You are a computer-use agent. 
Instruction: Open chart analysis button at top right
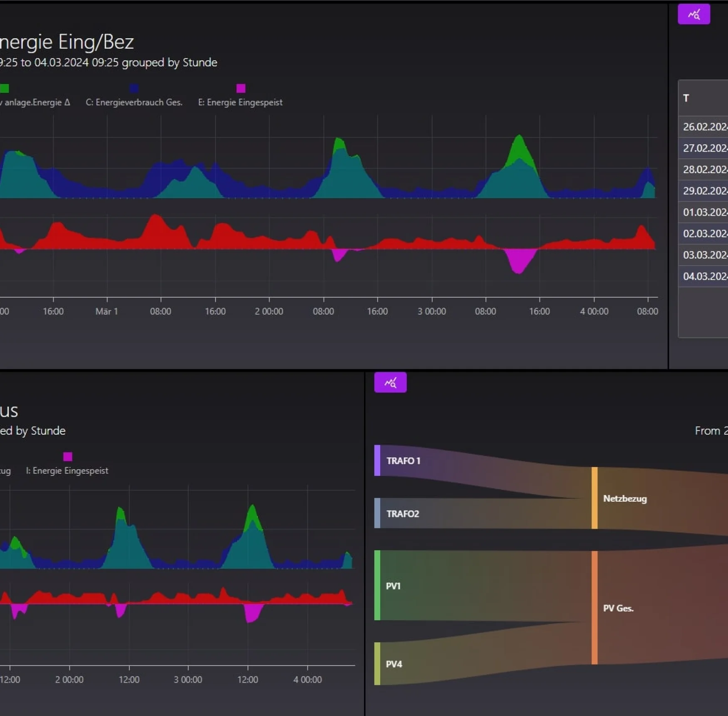(x=693, y=15)
